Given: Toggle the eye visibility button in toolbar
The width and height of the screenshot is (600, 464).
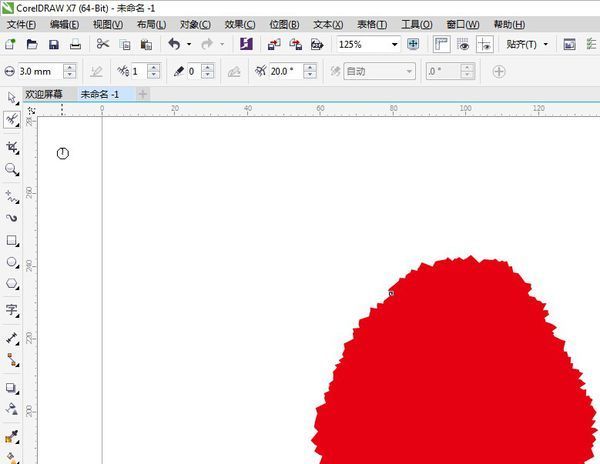Looking at the screenshot, I should 463,44.
